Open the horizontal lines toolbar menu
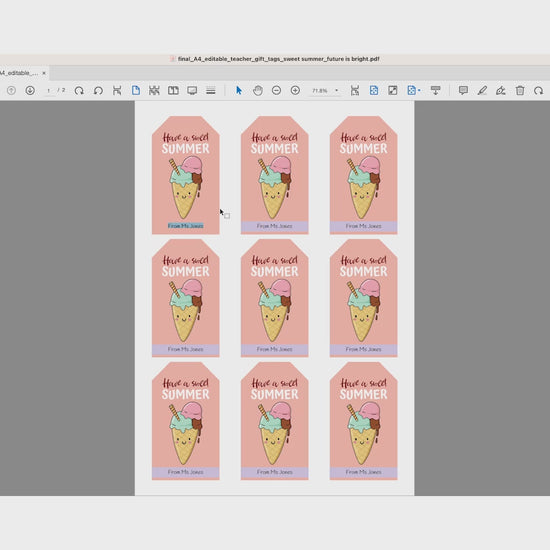 211,90
